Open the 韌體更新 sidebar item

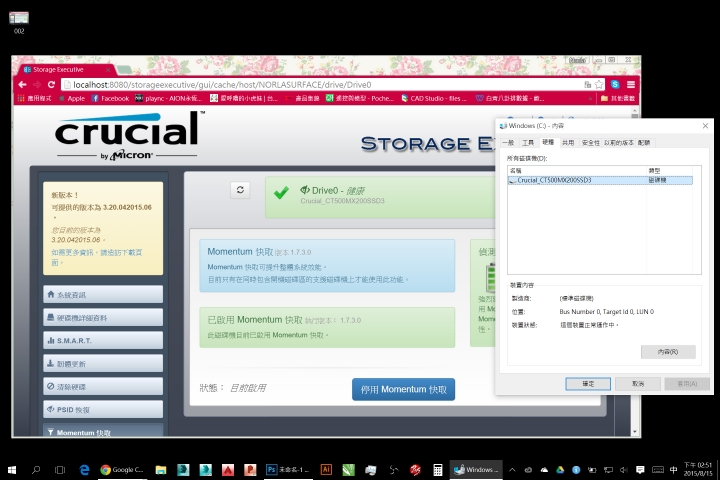103,363
